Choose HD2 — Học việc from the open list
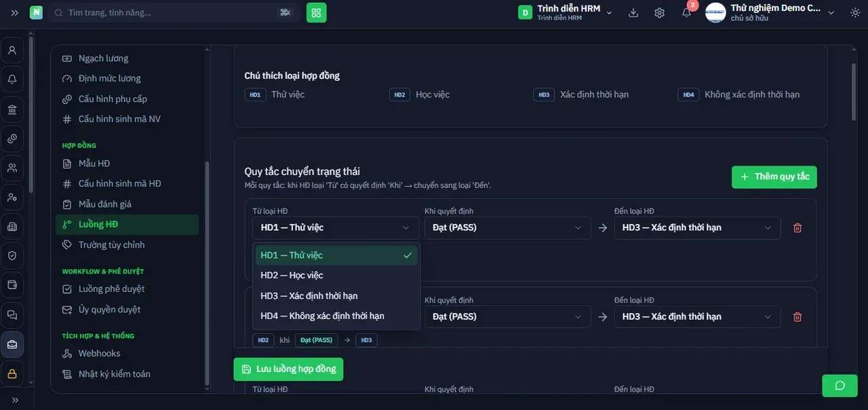The image size is (868, 410). tap(336, 276)
